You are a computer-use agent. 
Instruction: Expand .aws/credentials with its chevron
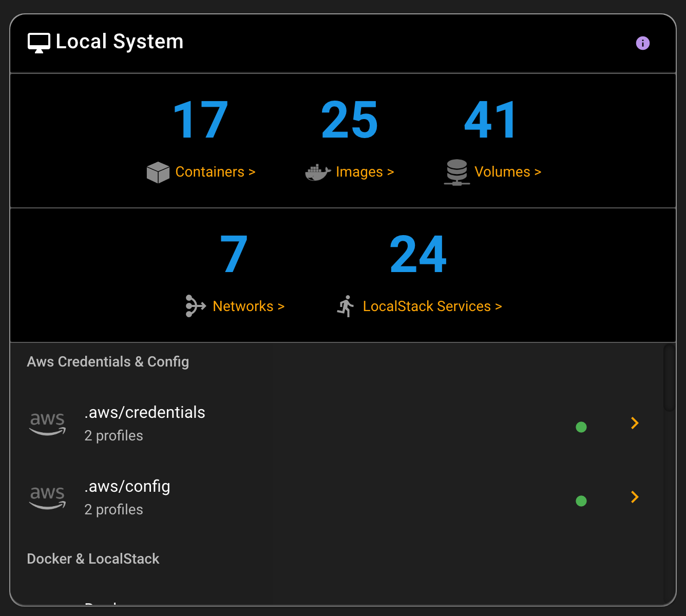click(635, 423)
